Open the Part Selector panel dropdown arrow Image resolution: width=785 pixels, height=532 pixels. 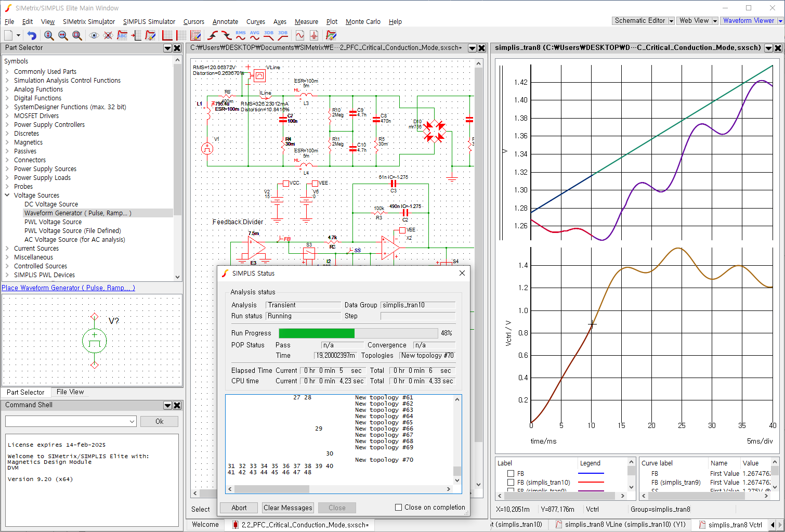click(167, 48)
